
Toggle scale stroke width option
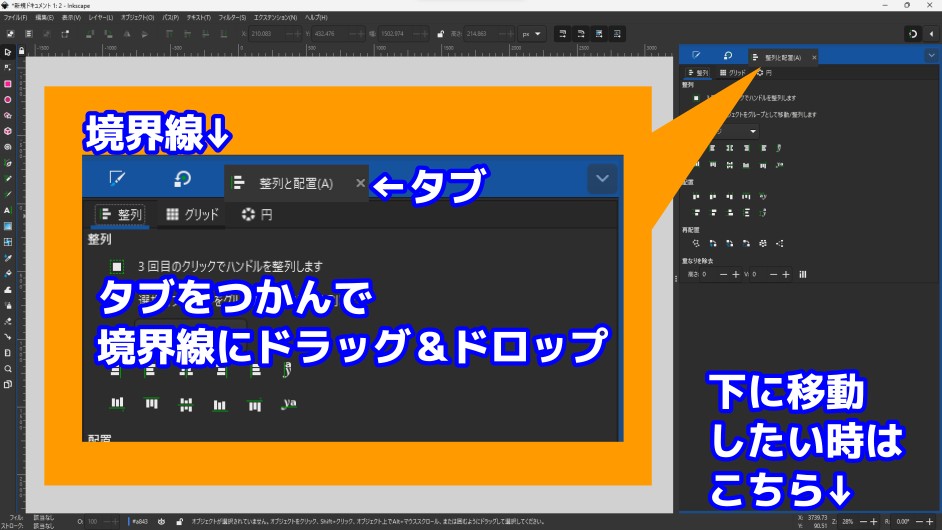[x=562, y=34]
